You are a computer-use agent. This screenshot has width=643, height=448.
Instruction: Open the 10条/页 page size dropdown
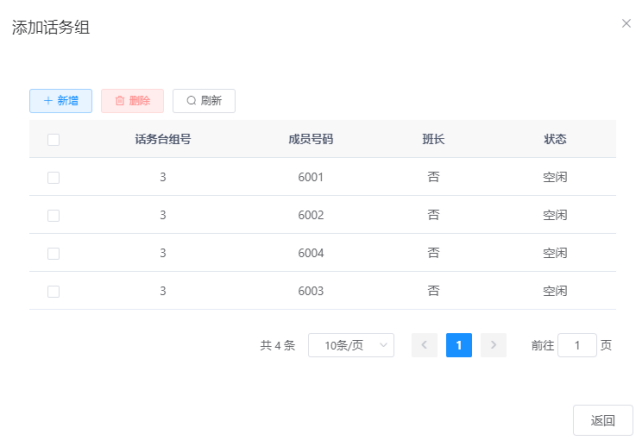[x=351, y=346]
